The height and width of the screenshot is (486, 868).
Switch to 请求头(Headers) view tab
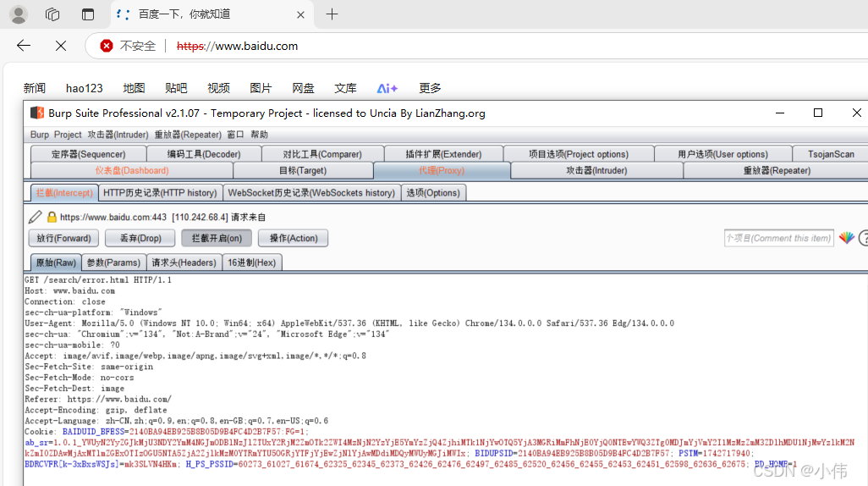[184, 262]
